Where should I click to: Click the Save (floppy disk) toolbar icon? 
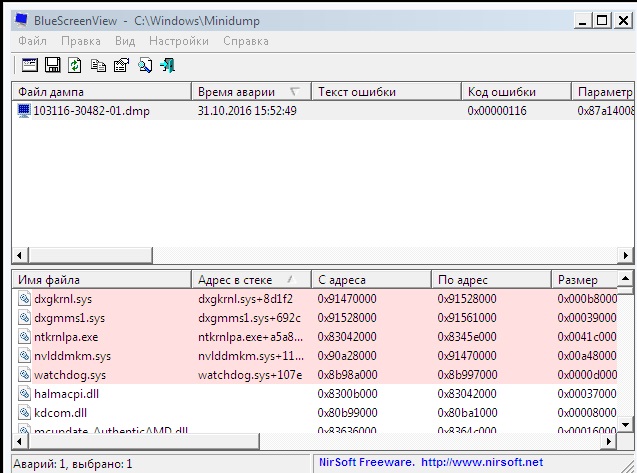(53, 65)
